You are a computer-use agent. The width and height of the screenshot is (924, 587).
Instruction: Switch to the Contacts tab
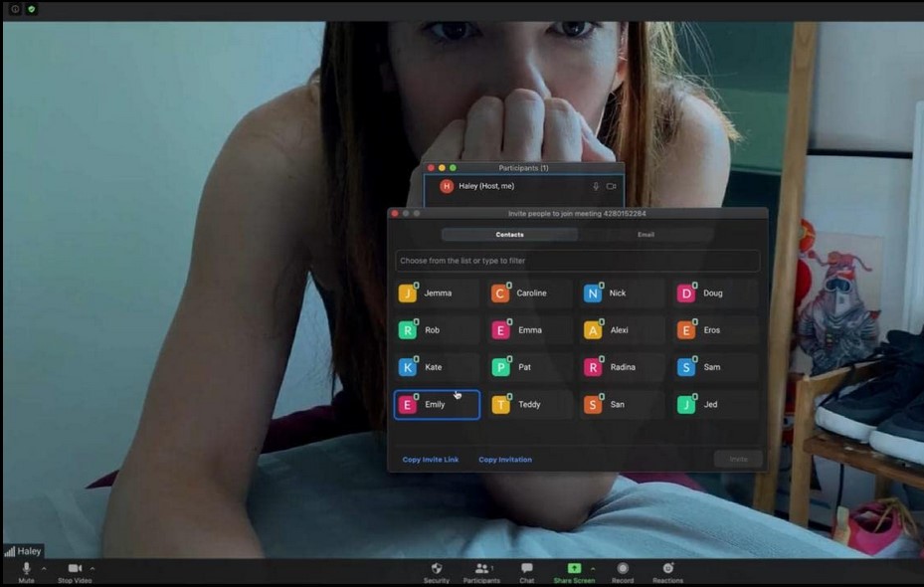point(509,235)
